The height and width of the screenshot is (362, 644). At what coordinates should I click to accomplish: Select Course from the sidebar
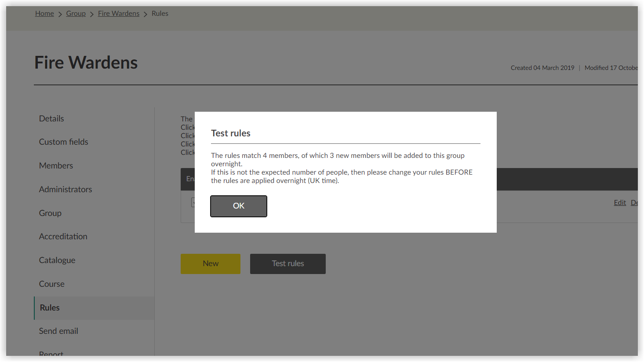[x=51, y=284]
